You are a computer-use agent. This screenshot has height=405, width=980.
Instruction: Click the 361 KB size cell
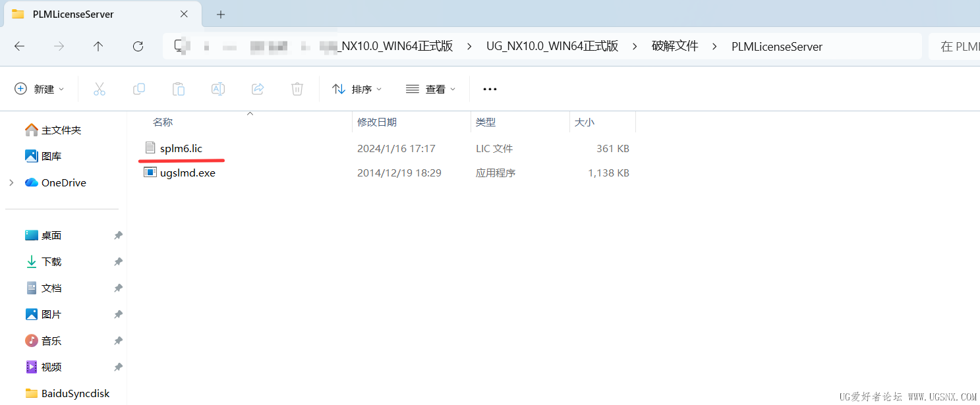[x=613, y=148]
